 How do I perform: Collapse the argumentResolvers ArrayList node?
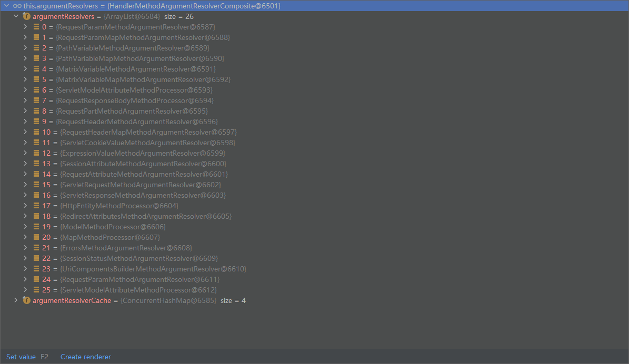pyautogui.click(x=16, y=16)
